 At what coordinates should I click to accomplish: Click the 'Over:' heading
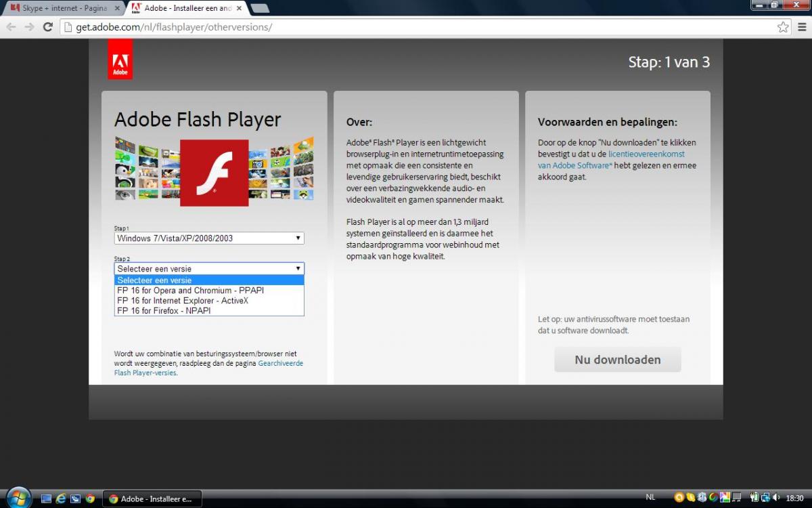[359, 123]
